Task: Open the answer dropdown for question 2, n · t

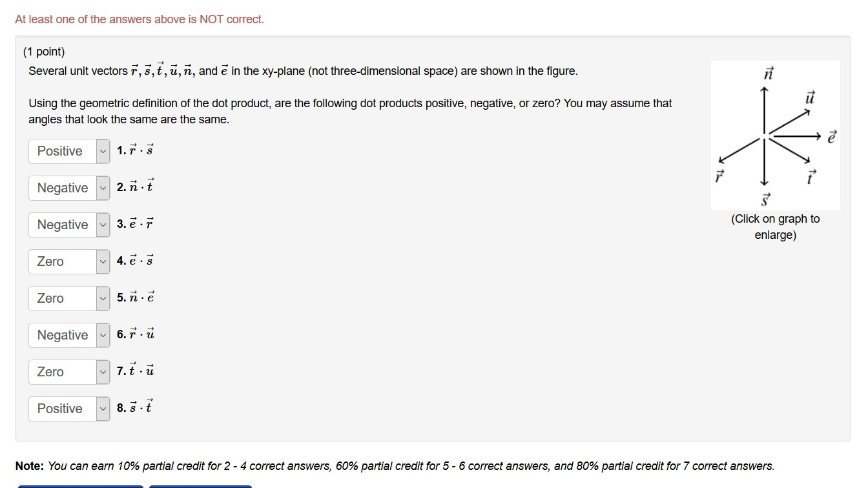Action: (68, 188)
